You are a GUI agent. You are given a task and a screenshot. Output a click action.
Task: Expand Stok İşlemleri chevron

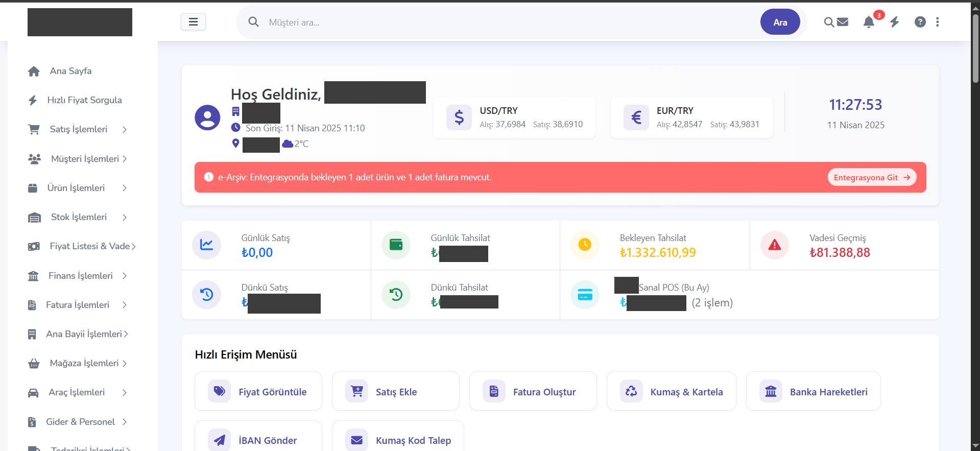[x=125, y=217]
